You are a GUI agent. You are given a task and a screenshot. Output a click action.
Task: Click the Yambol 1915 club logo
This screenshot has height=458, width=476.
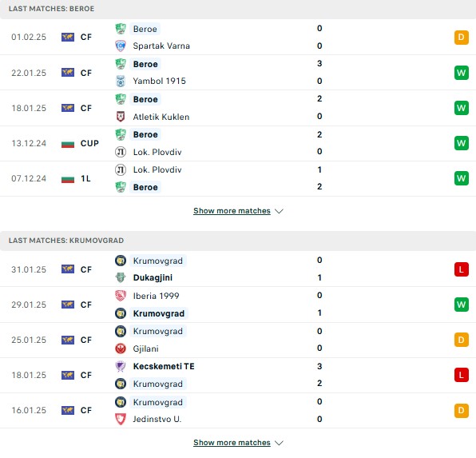click(x=121, y=82)
